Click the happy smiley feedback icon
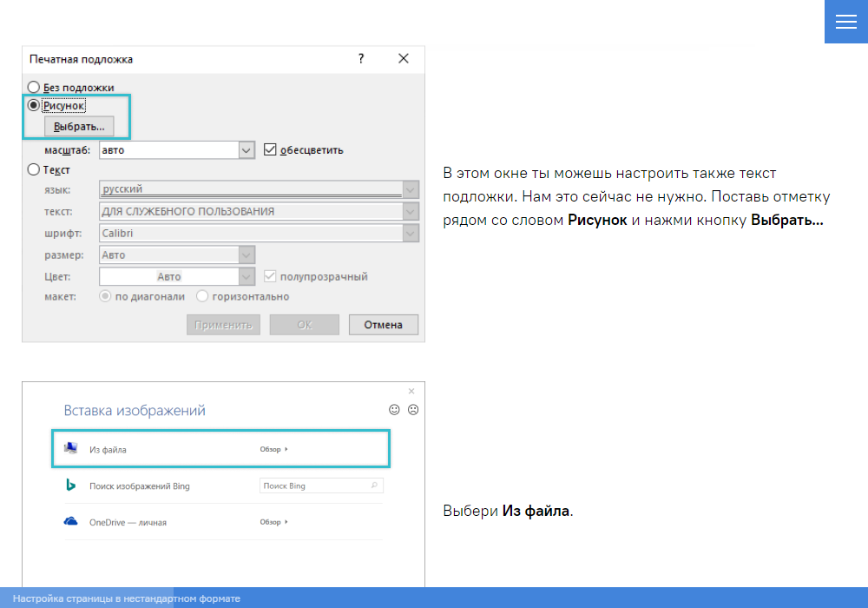 [394, 409]
